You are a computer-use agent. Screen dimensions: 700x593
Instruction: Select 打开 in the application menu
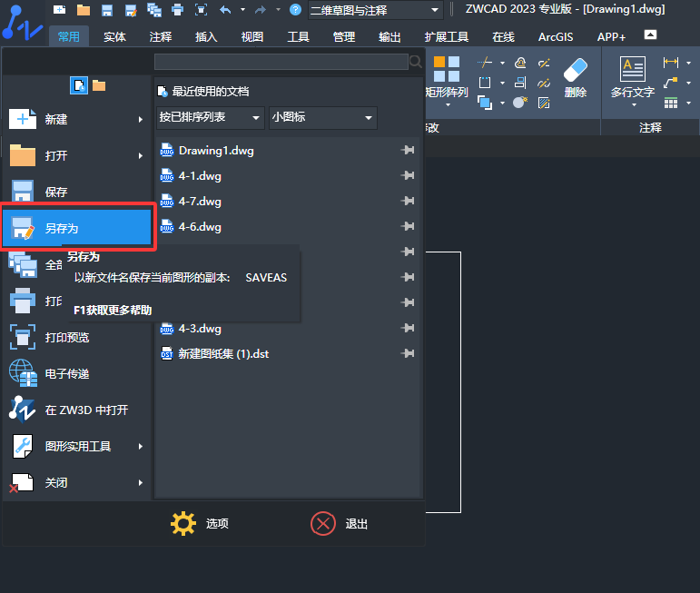(77, 155)
